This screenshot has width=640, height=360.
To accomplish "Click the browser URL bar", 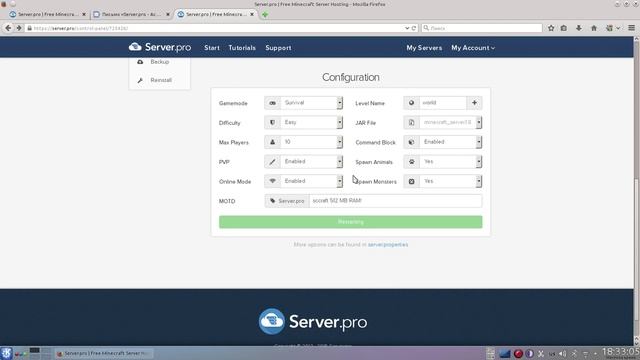I will point(216,28).
